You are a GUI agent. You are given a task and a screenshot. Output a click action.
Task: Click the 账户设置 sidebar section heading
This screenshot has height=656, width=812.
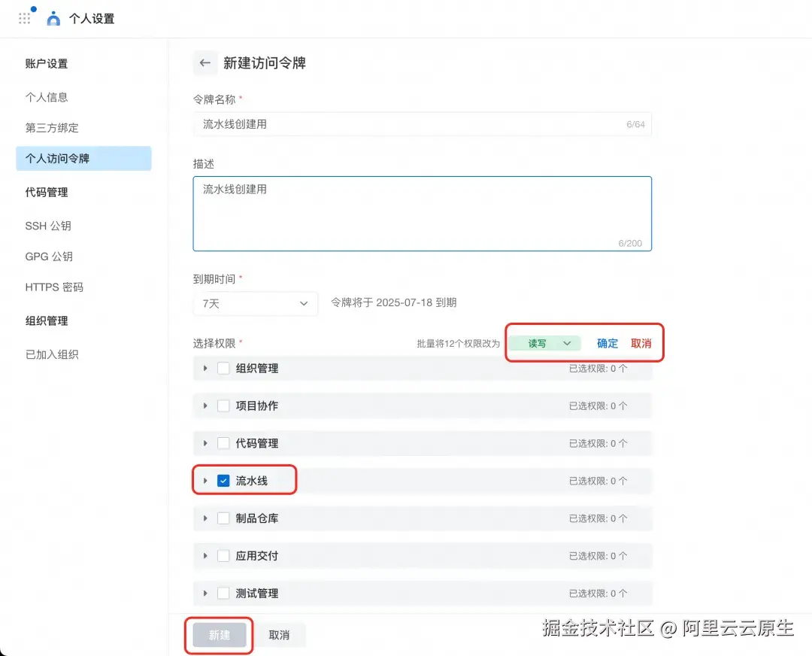pos(47,64)
